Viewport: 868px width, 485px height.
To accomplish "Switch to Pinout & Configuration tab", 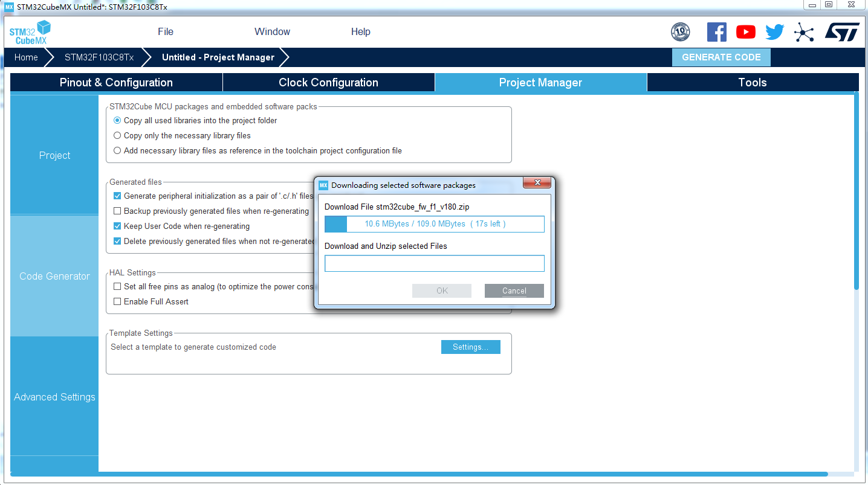I will coord(116,82).
